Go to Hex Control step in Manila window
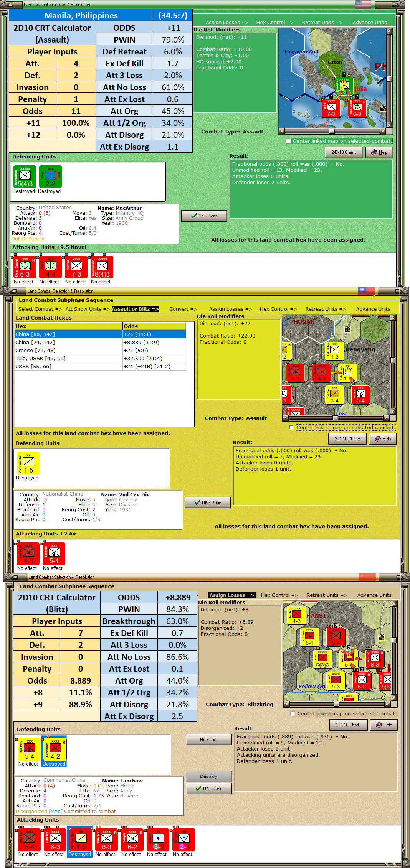 (274, 23)
